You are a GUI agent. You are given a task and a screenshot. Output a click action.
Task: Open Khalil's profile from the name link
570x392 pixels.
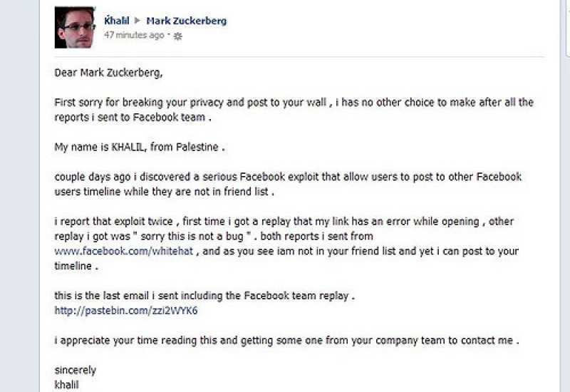[115, 21]
